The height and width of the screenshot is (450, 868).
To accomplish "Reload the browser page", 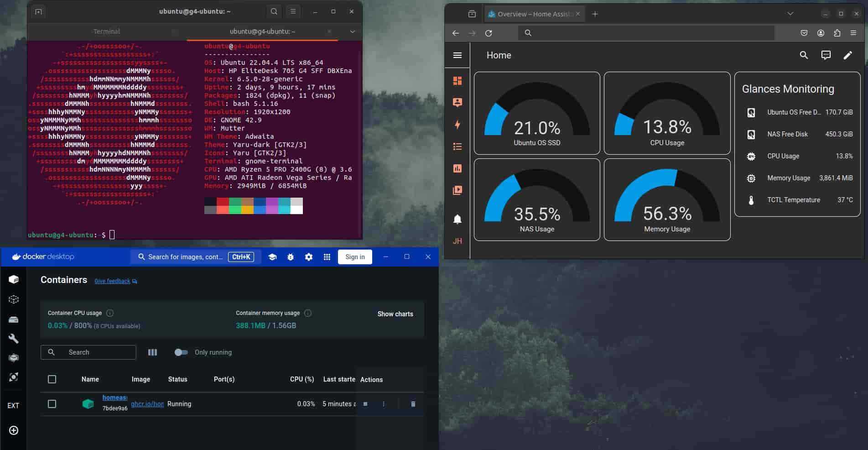I will (489, 33).
